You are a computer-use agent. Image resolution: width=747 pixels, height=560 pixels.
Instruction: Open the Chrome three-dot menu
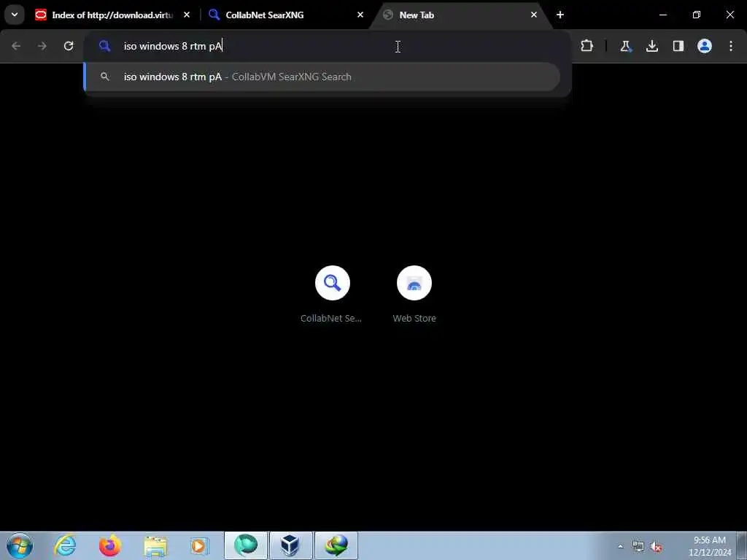pos(731,46)
